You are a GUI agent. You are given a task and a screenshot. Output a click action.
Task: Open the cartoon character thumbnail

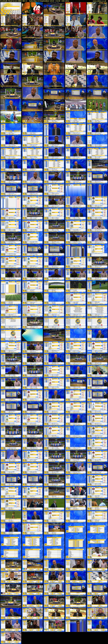(x=32, y=8)
